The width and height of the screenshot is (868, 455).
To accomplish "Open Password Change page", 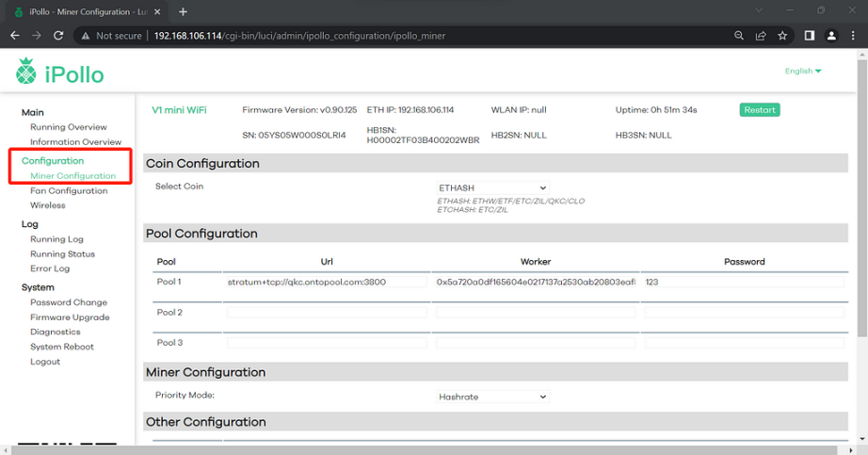I will point(69,302).
